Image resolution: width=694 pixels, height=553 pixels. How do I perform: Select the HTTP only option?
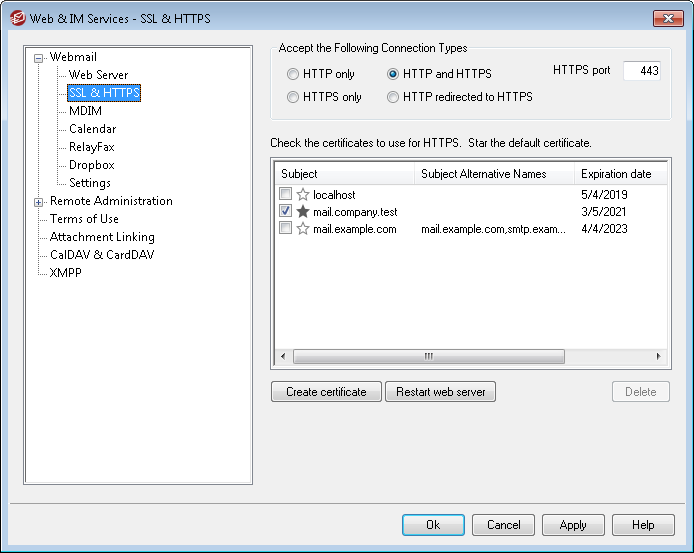coord(293,74)
